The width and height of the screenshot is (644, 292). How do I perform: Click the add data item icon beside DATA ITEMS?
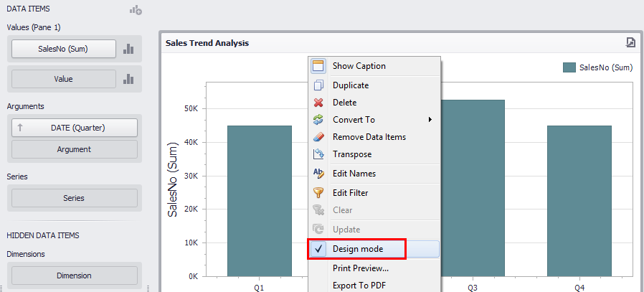136,10
